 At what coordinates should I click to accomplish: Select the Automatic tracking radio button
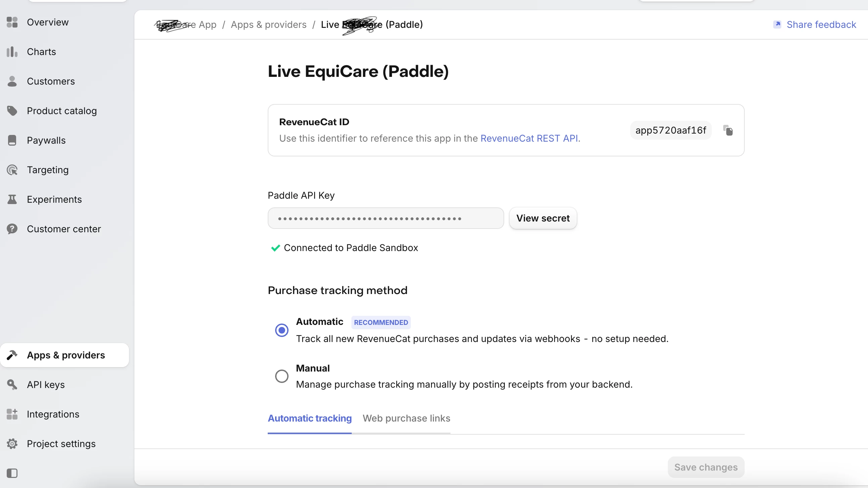(x=282, y=330)
